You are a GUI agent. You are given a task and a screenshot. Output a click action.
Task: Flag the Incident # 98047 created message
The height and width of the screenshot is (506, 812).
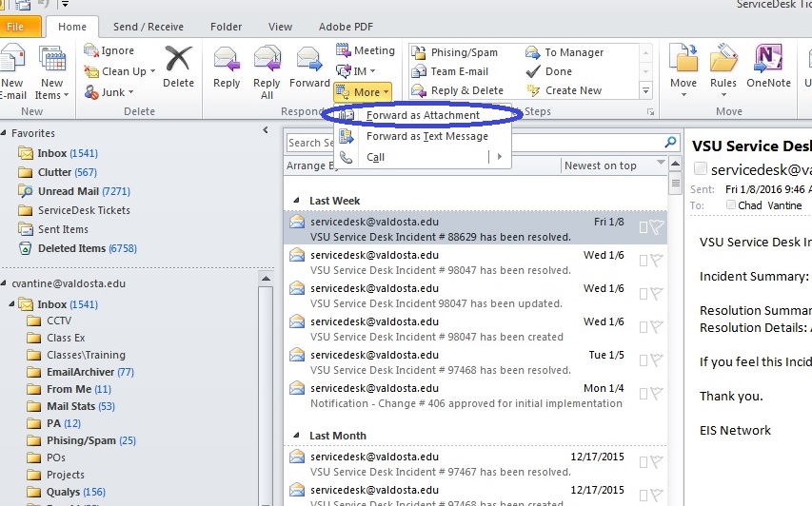click(x=657, y=326)
